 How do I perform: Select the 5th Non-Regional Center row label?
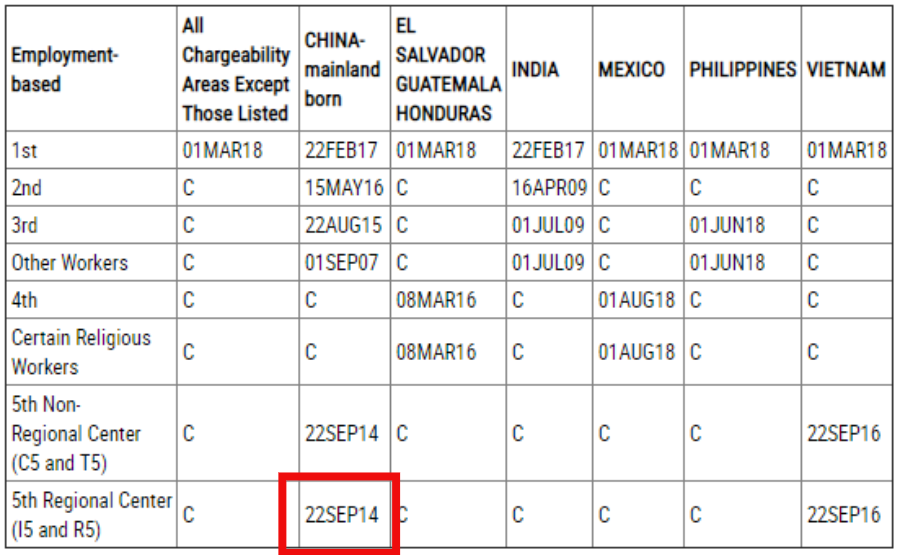(76, 435)
